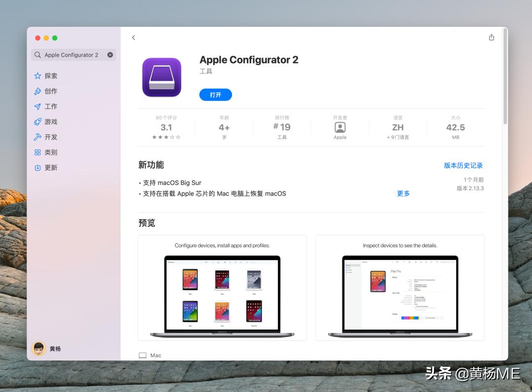Open the 游戏 section
Image resolution: width=532 pixels, height=392 pixels.
pyautogui.click(x=38, y=122)
